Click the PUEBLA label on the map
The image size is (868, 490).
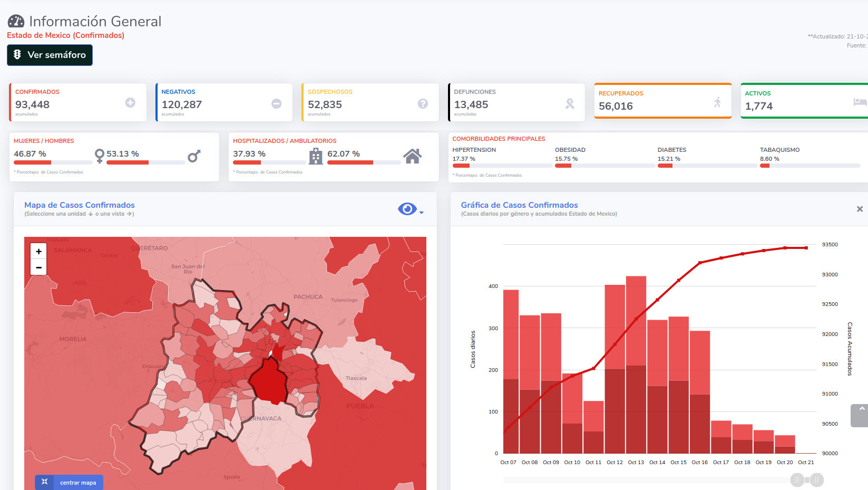[x=360, y=406]
